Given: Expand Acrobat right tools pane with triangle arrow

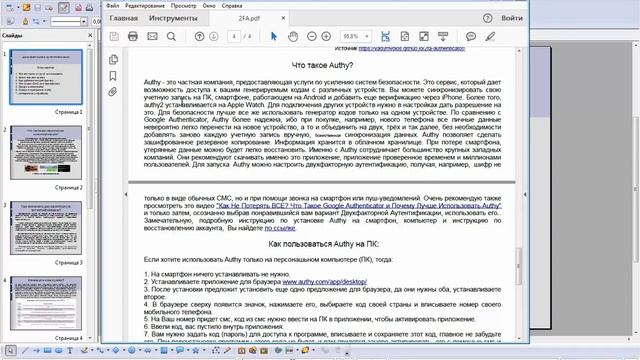Looking at the screenshot, I should (525, 195).
